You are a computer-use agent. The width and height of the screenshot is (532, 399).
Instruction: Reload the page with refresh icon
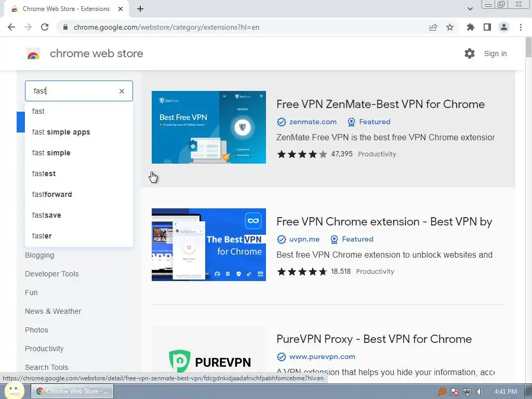point(45,27)
